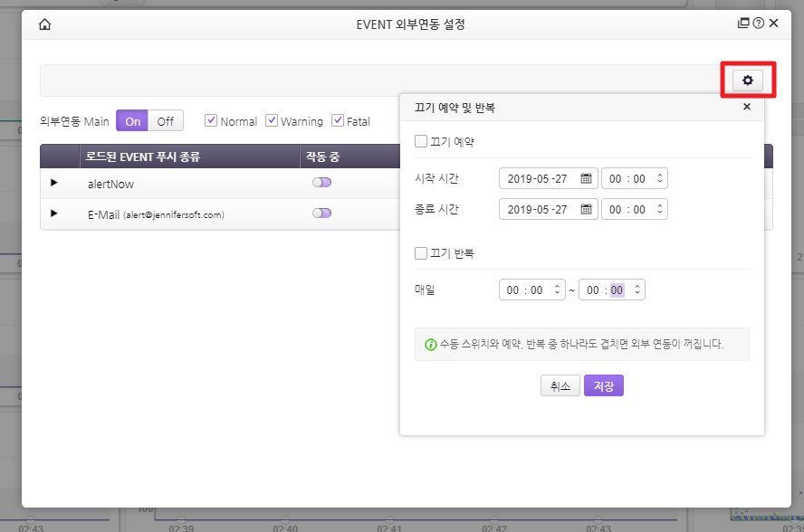Image resolution: width=804 pixels, height=532 pixels.
Task: Uncheck the Warning event level checkbox
Action: [x=272, y=120]
